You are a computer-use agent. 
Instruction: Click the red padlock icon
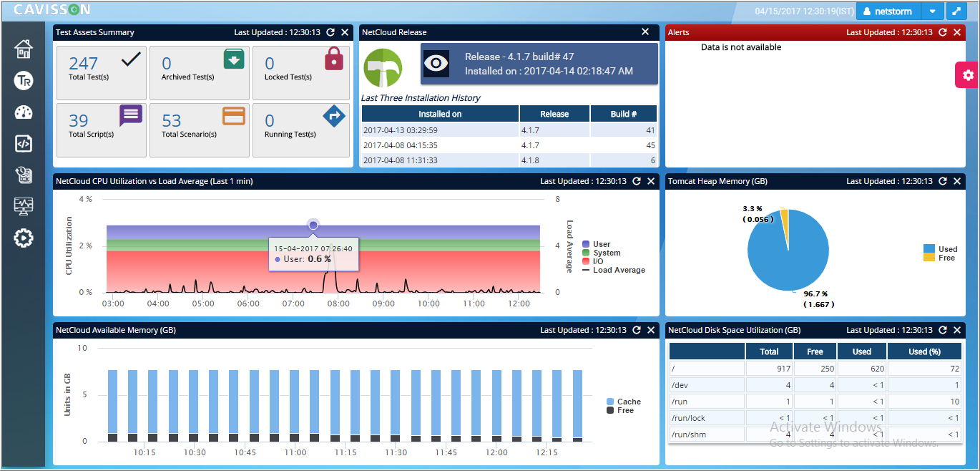pos(334,58)
